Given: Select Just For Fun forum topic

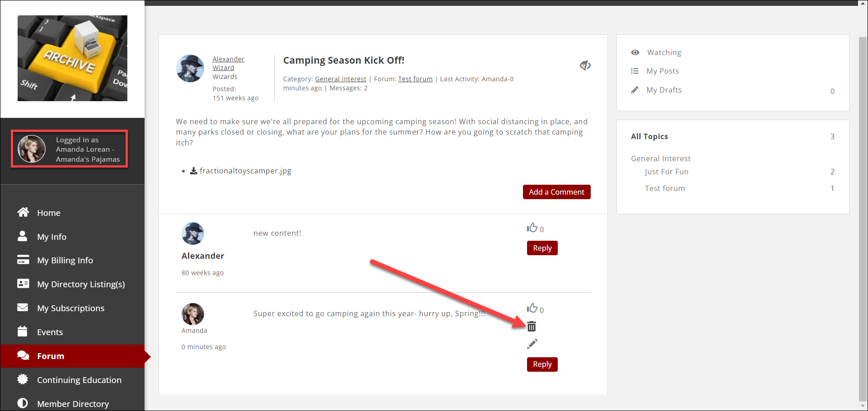Looking at the screenshot, I should point(666,172).
